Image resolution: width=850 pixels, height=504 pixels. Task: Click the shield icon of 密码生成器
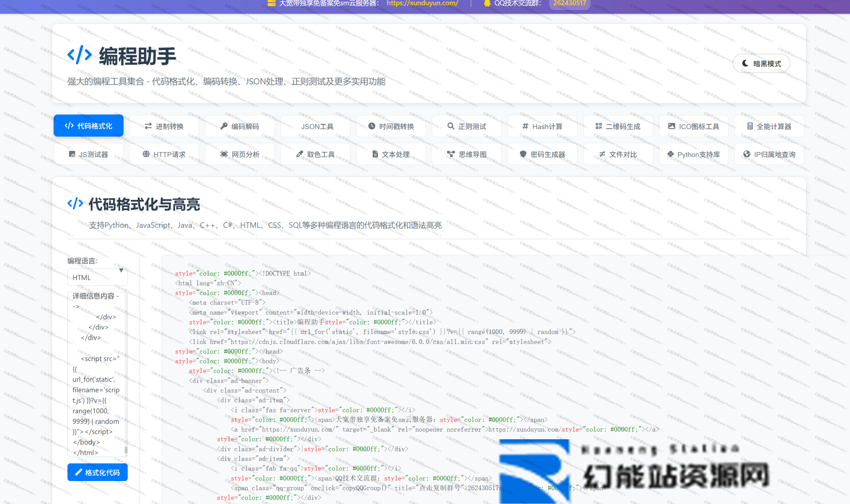[523, 154]
